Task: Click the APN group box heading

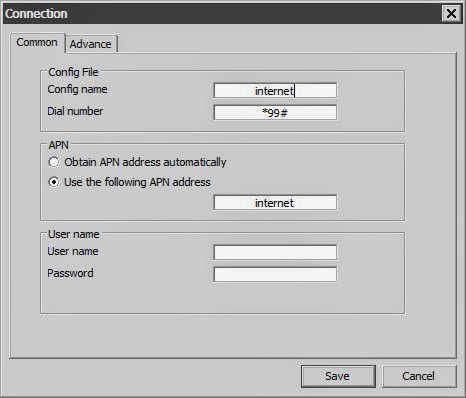Action: pos(58,145)
